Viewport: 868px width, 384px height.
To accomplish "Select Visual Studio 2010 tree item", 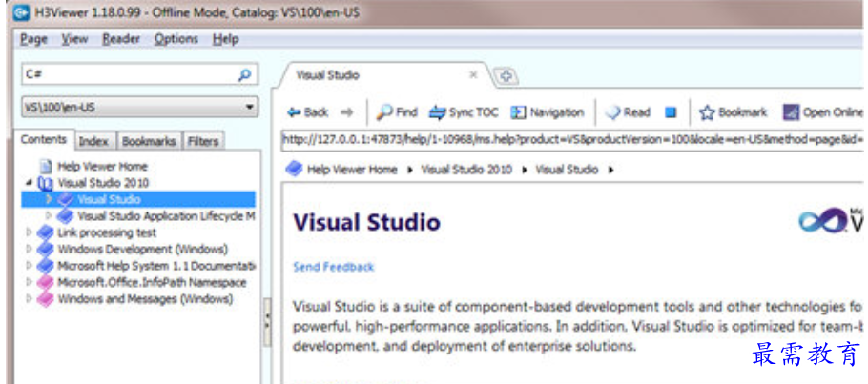I will (x=103, y=183).
